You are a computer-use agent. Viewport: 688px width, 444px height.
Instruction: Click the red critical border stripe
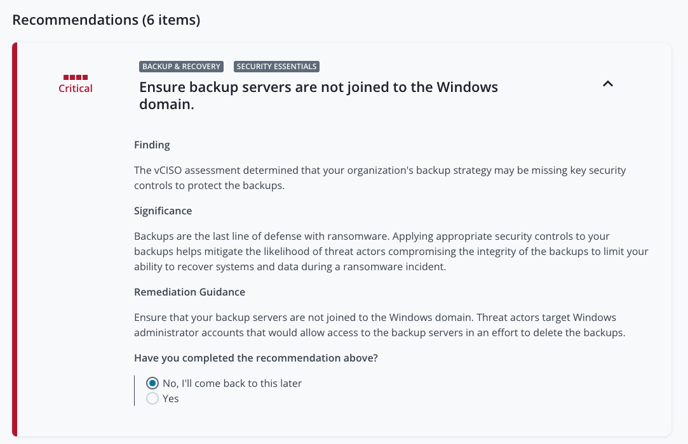click(x=15, y=239)
